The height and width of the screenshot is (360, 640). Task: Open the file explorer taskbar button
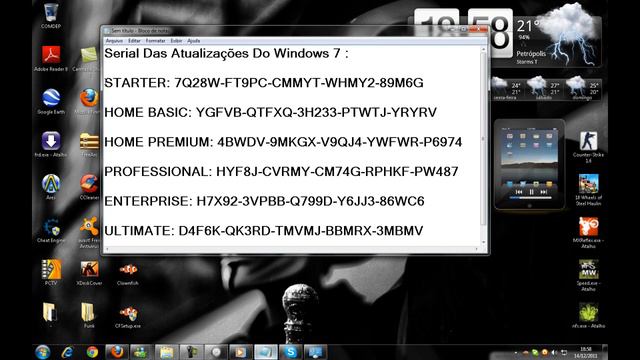pos(166,352)
